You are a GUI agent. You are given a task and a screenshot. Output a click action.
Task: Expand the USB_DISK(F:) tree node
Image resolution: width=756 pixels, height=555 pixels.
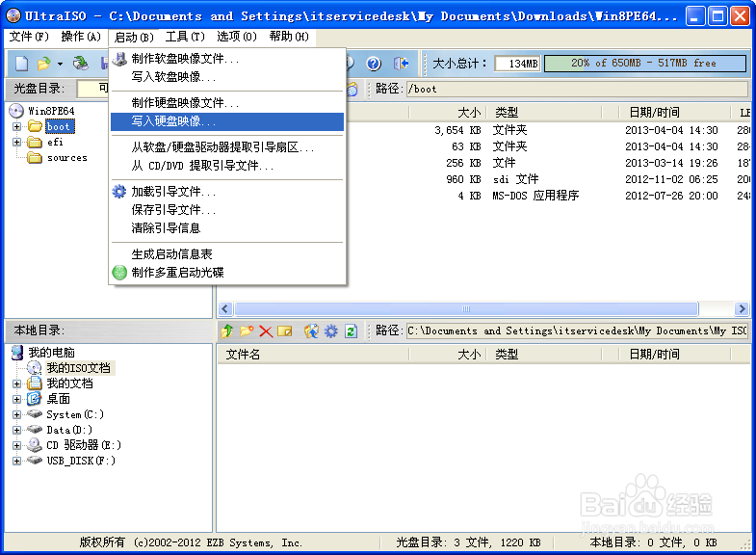click(17, 461)
